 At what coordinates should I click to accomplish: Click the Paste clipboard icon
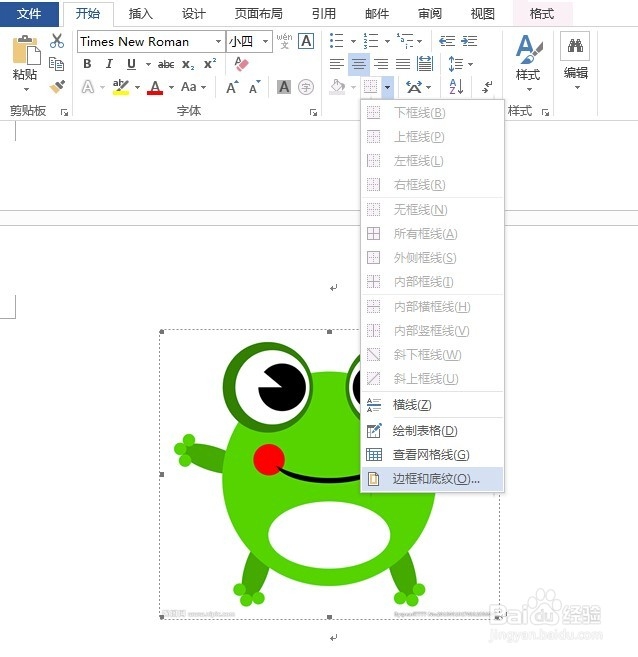click(x=26, y=51)
